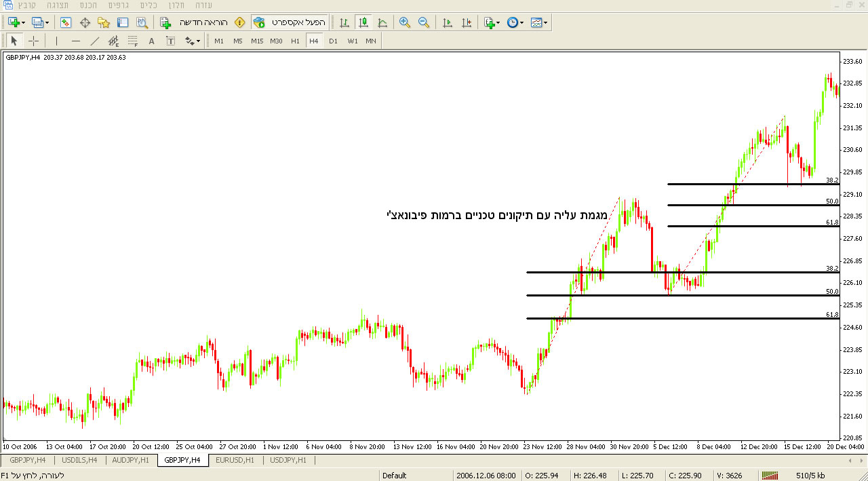This screenshot has width=868, height=481.
Task: Select the D1 timeframe button
Action: tap(333, 41)
